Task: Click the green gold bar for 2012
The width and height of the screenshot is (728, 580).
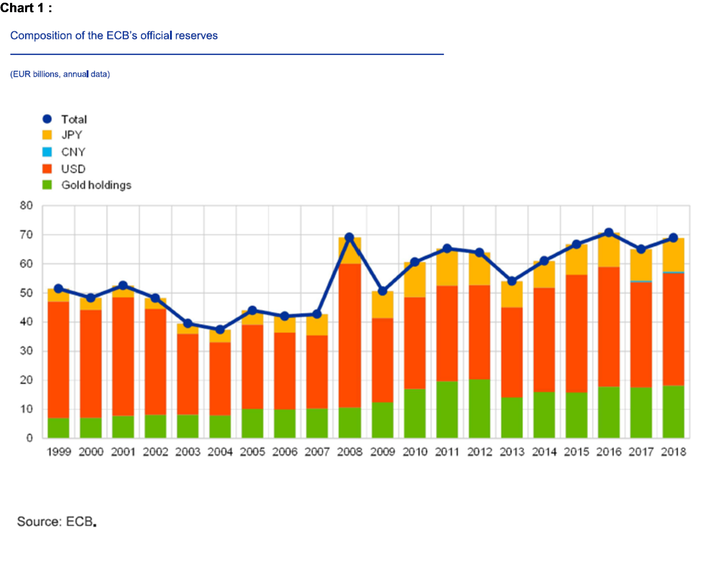Action: (479, 409)
